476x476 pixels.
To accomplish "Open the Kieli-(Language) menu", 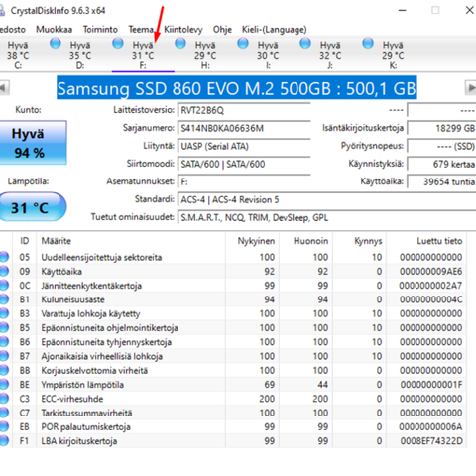I will (275, 30).
